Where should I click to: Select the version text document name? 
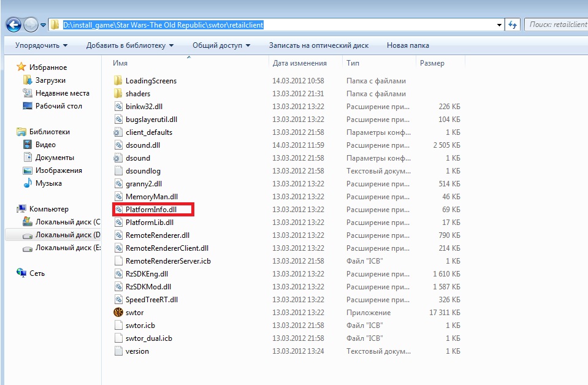137,351
